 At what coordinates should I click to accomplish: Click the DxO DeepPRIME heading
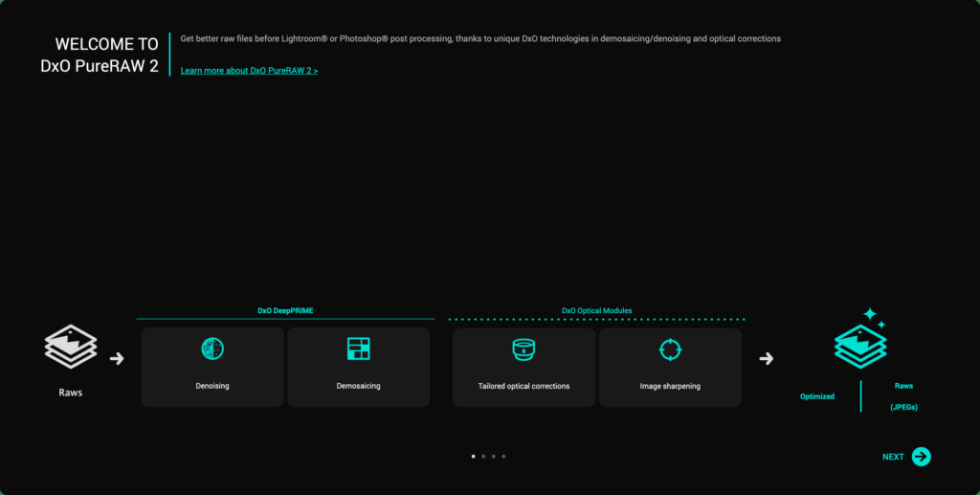pos(285,310)
